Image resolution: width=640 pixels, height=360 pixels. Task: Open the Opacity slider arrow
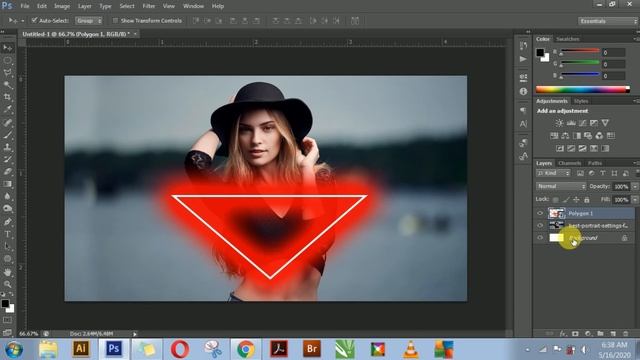coord(635,187)
